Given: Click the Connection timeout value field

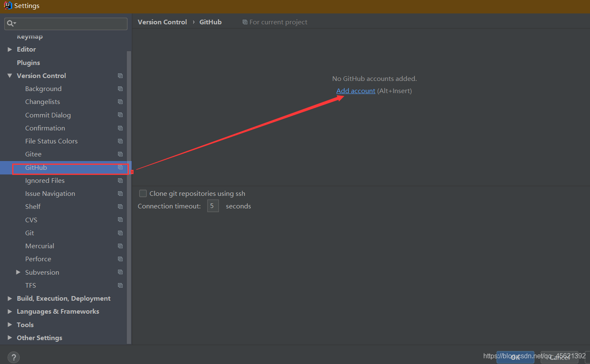Looking at the screenshot, I should pyautogui.click(x=213, y=206).
